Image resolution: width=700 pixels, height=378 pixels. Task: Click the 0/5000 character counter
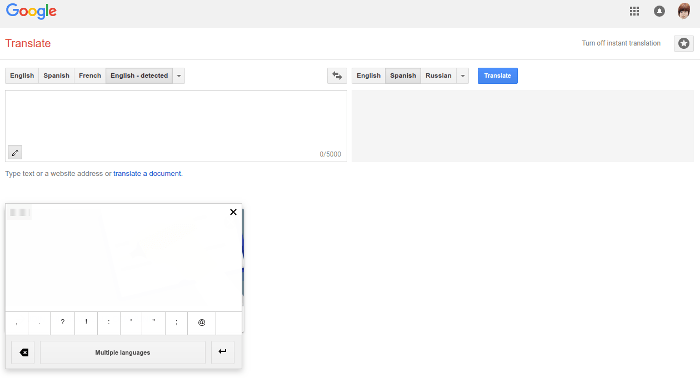click(330, 154)
